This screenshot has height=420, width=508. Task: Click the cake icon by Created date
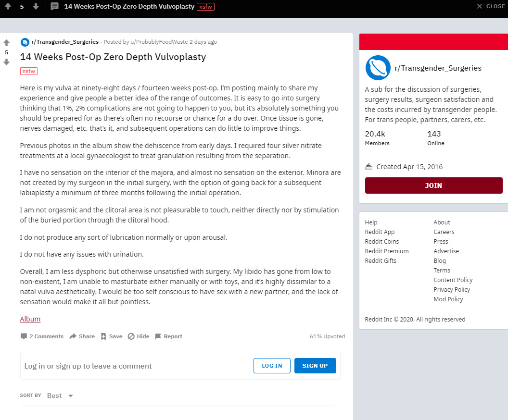pos(369,167)
